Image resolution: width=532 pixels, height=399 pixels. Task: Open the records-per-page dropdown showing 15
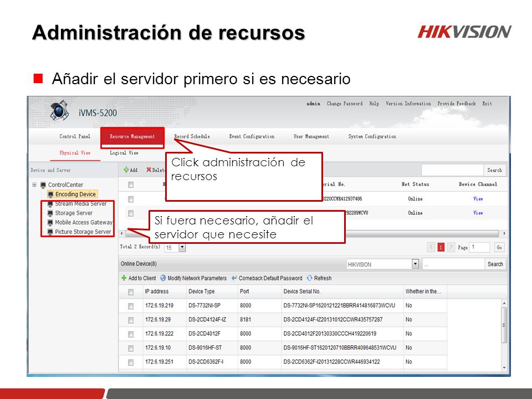tap(182, 247)
